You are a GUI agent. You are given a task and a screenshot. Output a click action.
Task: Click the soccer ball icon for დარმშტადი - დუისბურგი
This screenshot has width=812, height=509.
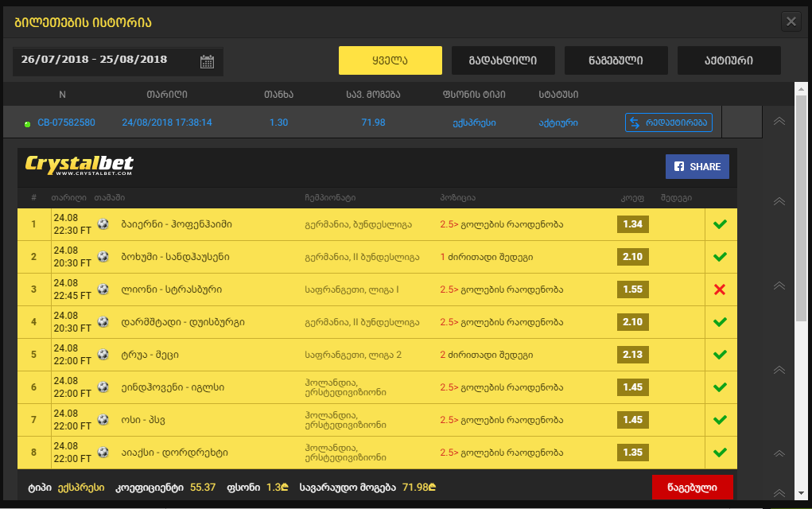click(103, 321)
